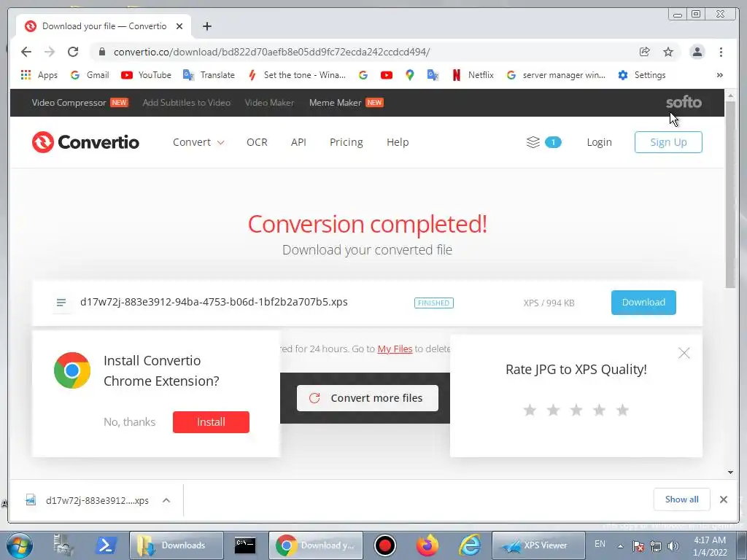The height and width of the screenshot is (560, 747).
Task: Open the Pricing page
Action: point(346,142)
